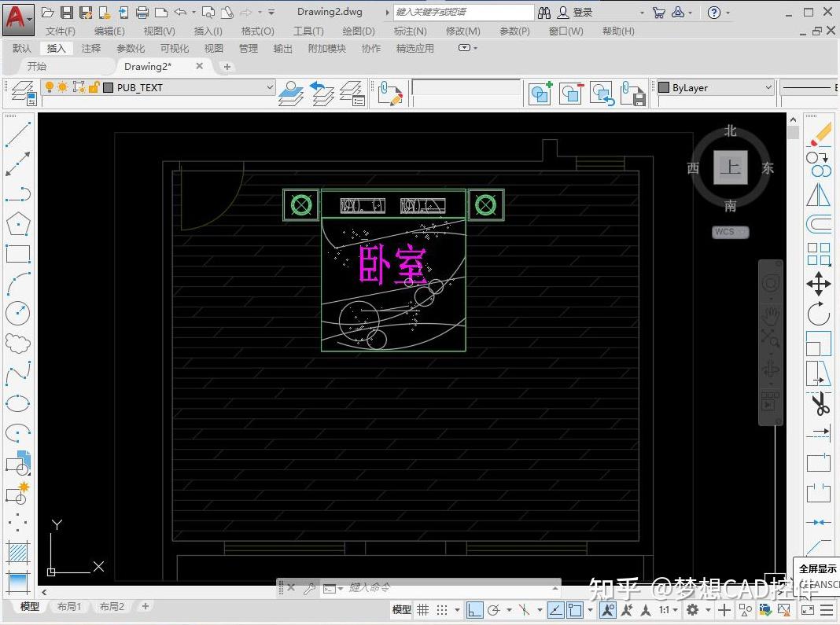Open the 文件(F) menu
This screenshot has height=625, width=840.
coord(60,31)
